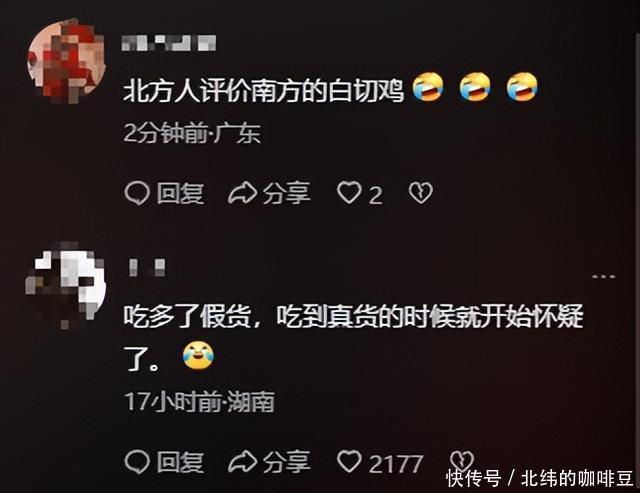Open second commenter's pixelated white avatar
Screen dimensions: 640x493
pyautogui.click(x=65, y=286)
